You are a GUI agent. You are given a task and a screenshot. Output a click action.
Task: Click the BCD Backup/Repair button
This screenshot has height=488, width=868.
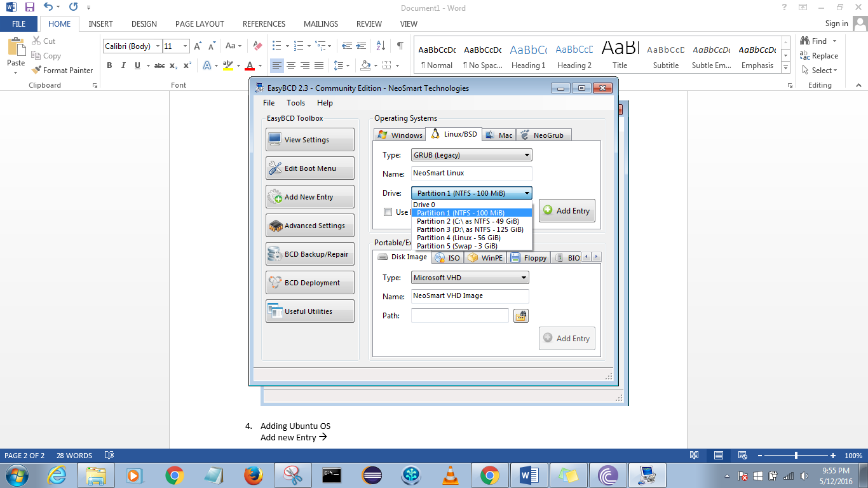pyautogui.click(x=310, y=254)
